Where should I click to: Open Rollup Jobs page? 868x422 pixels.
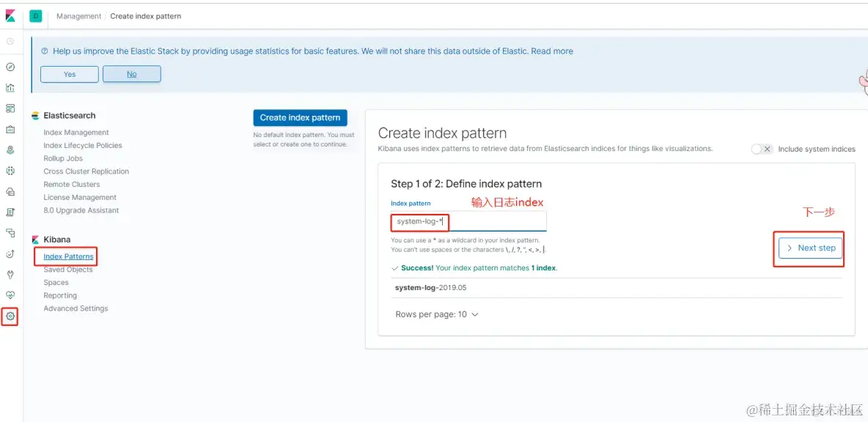pos(63,158)
